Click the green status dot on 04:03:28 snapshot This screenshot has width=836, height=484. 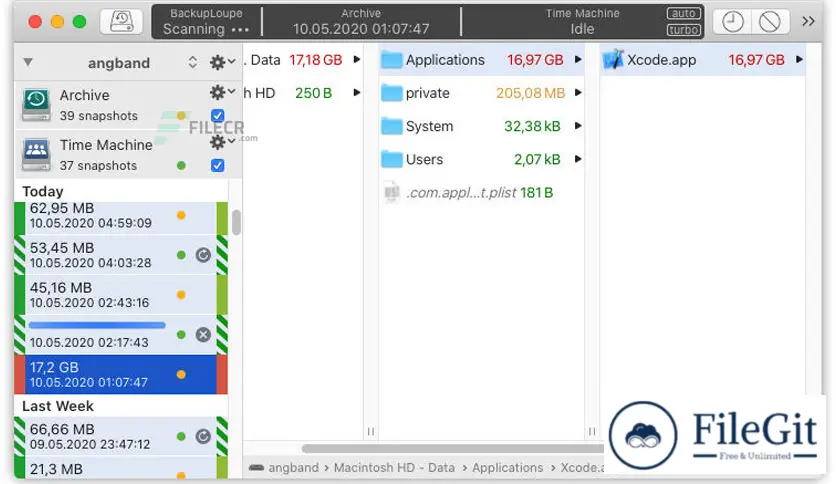pos(181,255)
